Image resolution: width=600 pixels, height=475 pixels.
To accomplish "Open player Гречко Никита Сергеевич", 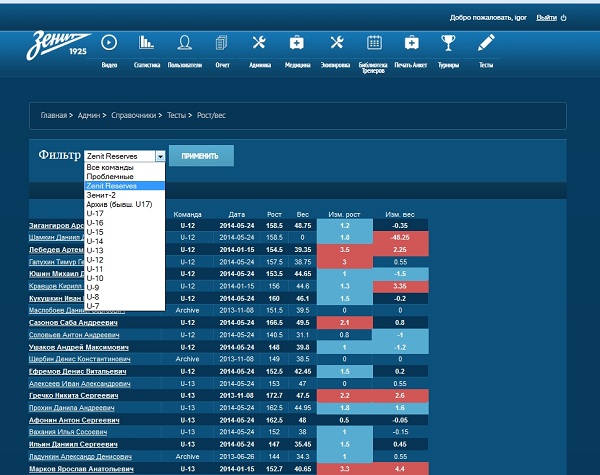I will point(73,395).
